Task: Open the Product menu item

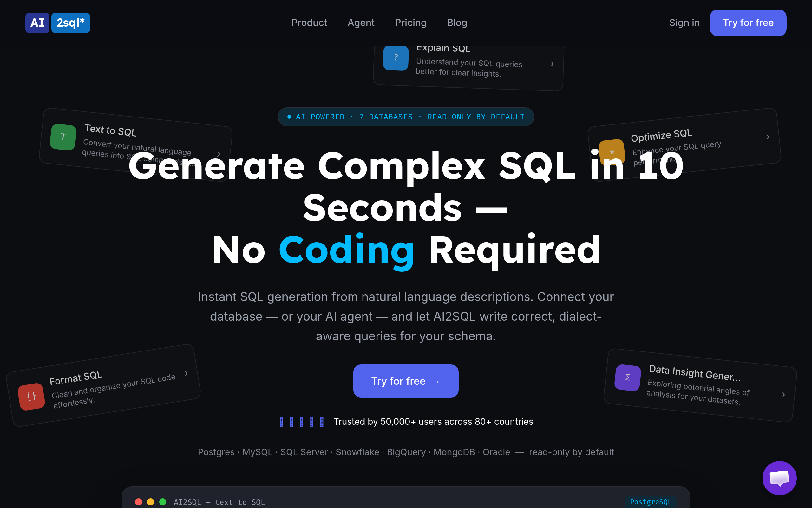Action: (309, 23)
